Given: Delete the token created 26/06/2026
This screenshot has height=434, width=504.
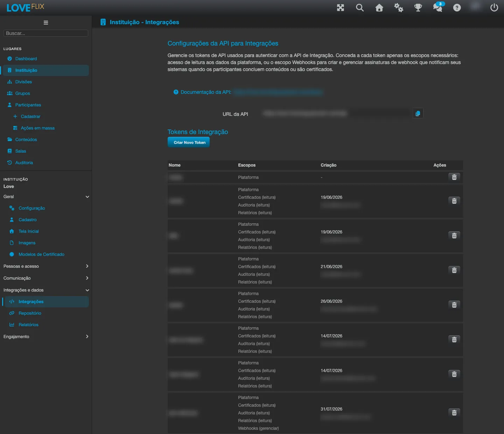Looking at the screenshot, I should coord(454,305).
